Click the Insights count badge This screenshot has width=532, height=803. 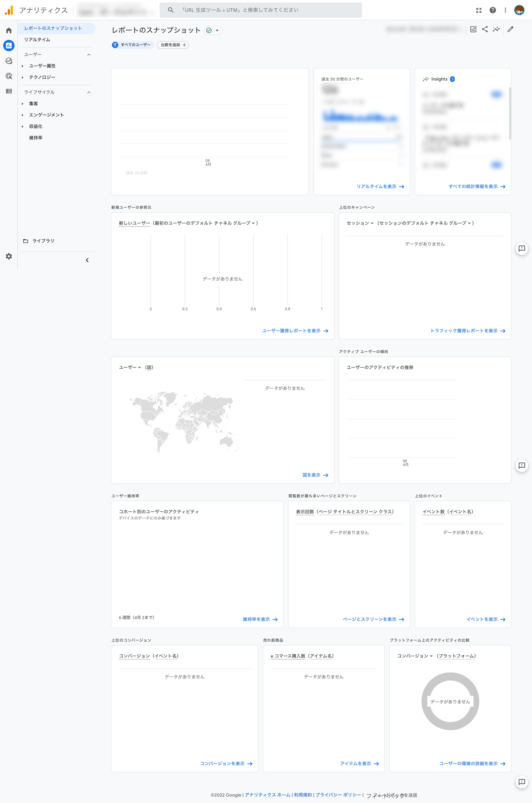pos(452,79)
